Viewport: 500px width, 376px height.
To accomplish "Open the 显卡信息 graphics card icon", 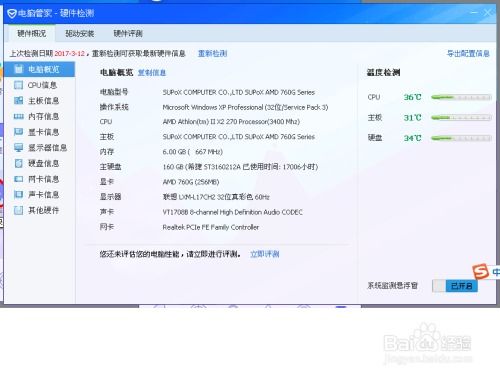I will [x=19, y=132].
